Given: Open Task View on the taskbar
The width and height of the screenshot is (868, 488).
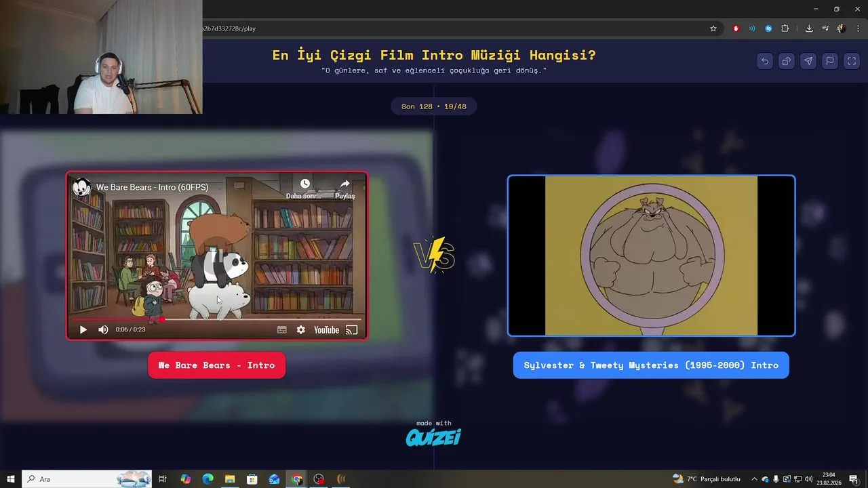Looking at the screenshot, I should [163, 479].
